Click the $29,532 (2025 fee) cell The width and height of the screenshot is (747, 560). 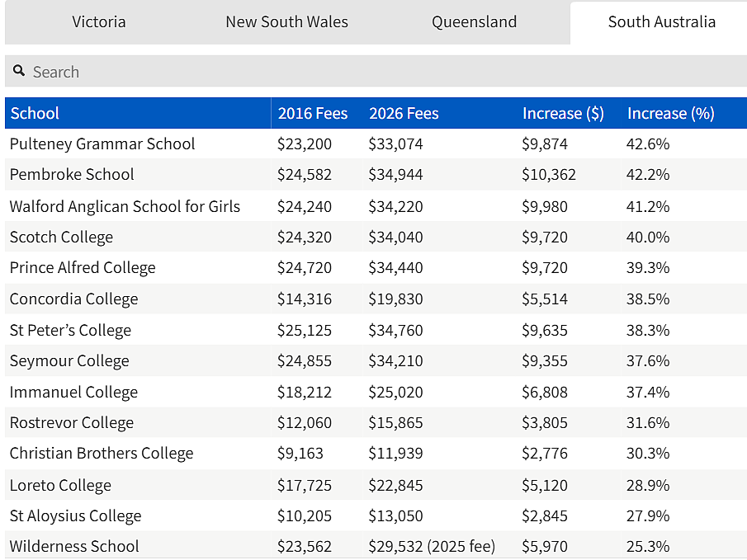(x=432, y=547)
